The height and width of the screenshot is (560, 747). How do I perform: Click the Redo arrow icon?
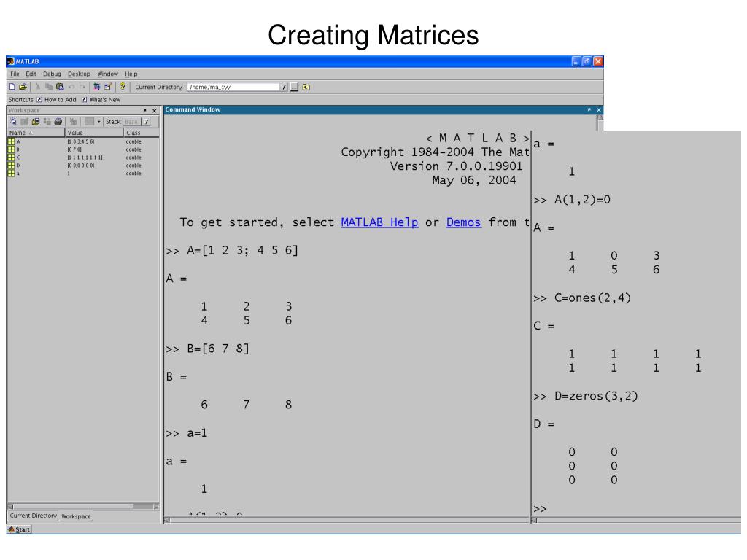point(82,87)
